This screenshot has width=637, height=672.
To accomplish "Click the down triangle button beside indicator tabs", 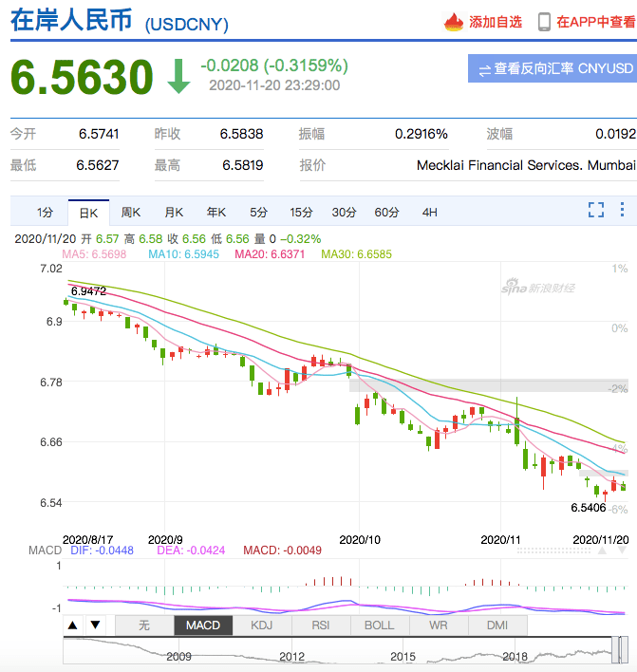I will point(95,625).
